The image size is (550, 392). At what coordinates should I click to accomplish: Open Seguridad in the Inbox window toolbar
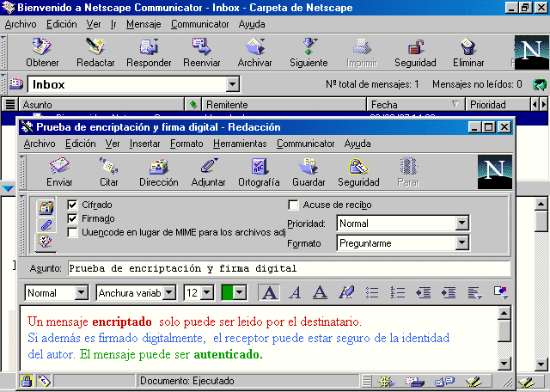415,52
